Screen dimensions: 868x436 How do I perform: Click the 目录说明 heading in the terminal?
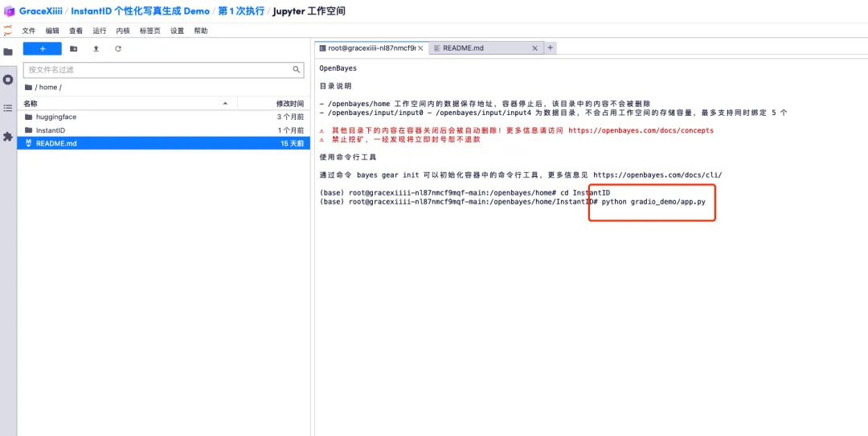coord(335,86)
